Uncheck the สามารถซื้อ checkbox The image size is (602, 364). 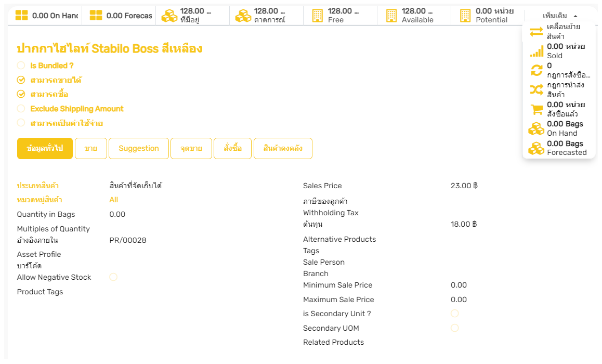[21, 94]
